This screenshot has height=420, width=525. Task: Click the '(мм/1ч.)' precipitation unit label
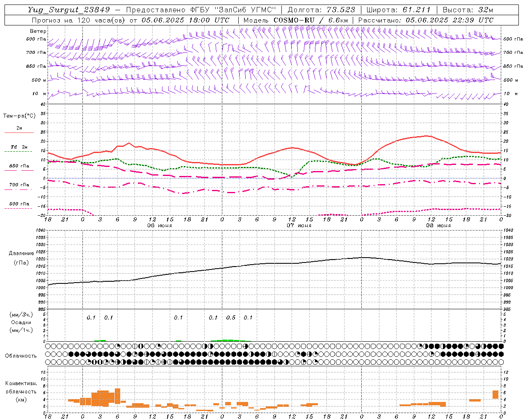21,330
